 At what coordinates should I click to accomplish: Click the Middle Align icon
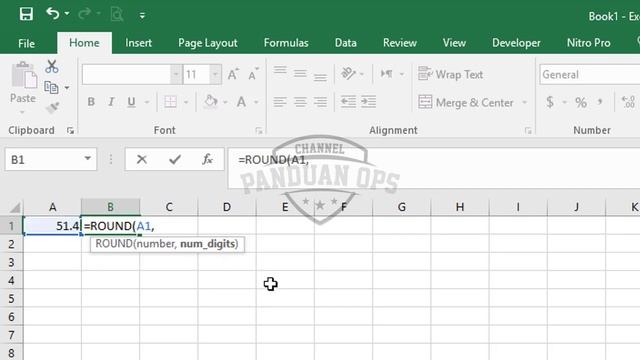click(300, 73)
